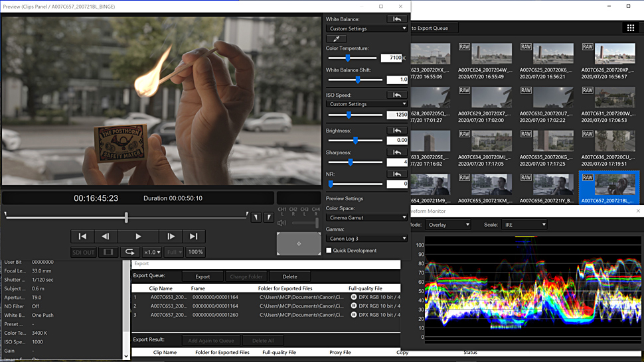Close the Waveform Monitor panel

click(x=638, y=211)
